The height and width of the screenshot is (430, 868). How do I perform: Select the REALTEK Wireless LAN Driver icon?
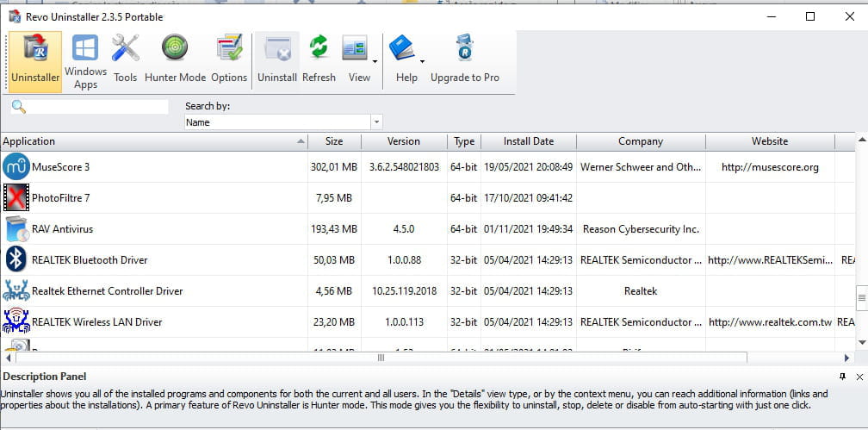coord(16,321)
